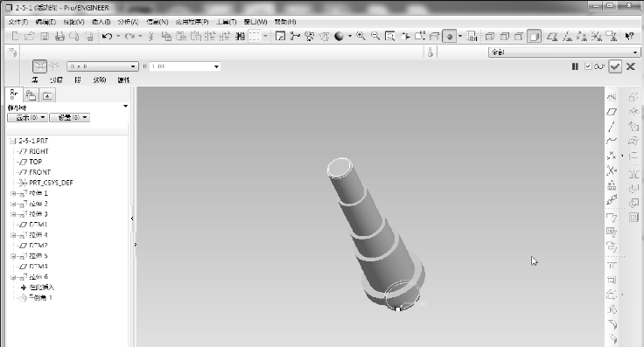Viewport: 644px width, 347px height.
Task: Click the D dimension value input field
Action: click(185, 66)
